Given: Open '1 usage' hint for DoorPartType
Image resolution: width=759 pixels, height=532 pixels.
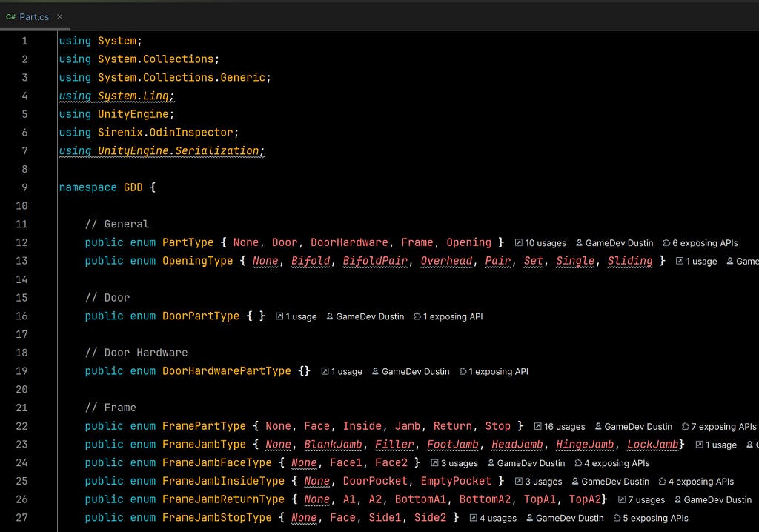Looking at the screenshot, I should [301, 316].
